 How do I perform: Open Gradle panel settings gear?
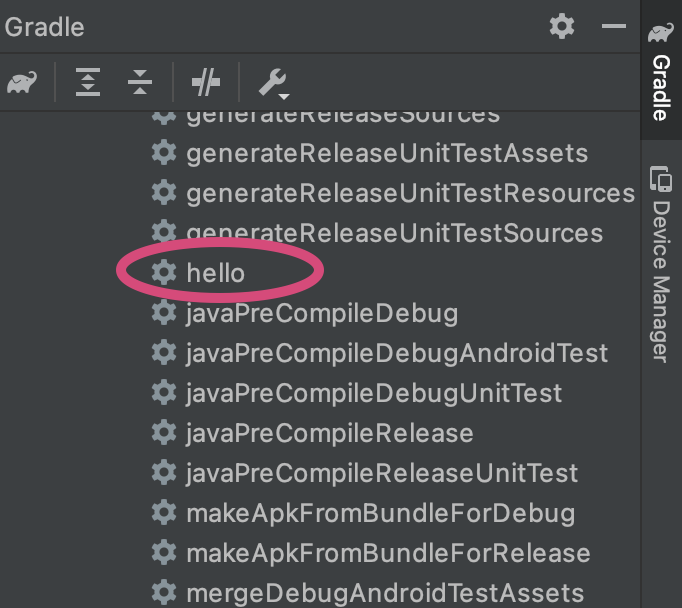(563, 27)
